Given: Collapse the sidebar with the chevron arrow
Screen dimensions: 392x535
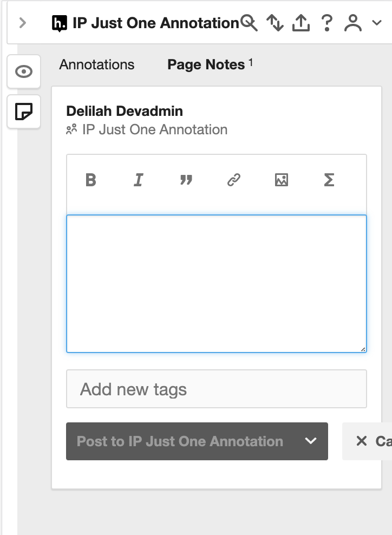Looking at the screenshot, I should coord(23,23).
